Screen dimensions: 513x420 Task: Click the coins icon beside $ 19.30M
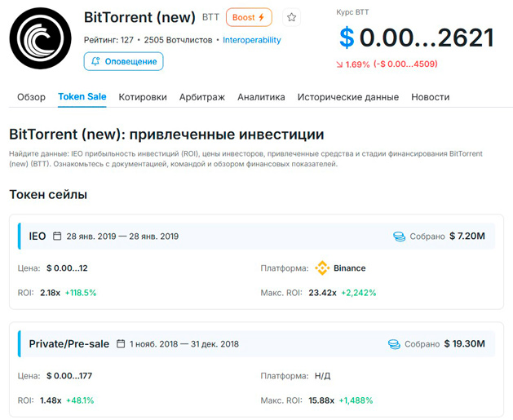(394, 344)
